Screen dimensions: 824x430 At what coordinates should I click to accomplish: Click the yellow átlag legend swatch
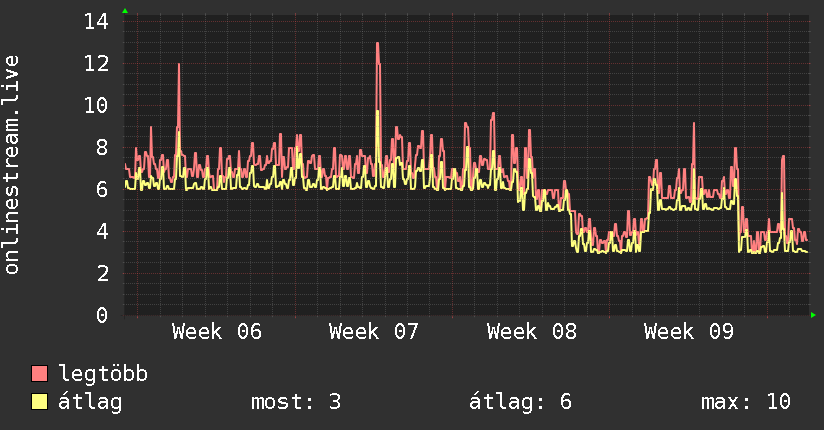pos(39,401)
